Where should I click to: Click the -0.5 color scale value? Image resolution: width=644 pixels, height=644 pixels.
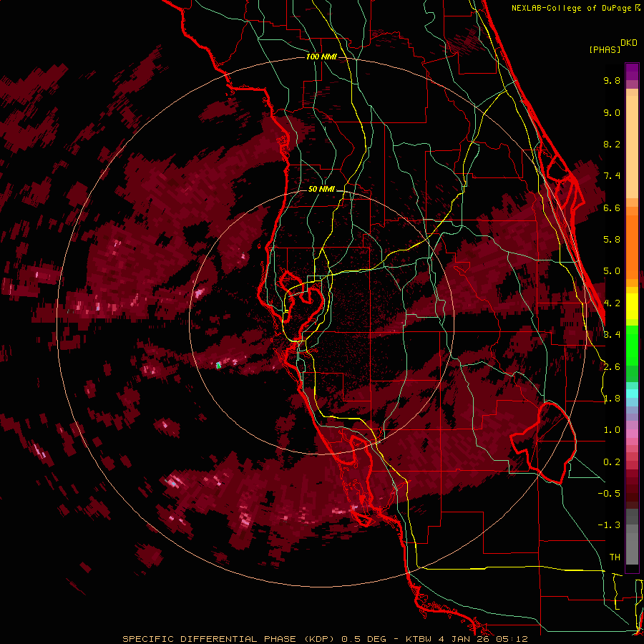click(x=609, y=494)
